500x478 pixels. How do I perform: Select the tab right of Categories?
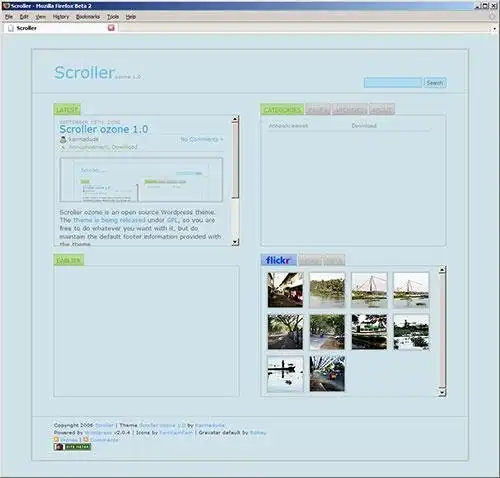click(318, 110)
